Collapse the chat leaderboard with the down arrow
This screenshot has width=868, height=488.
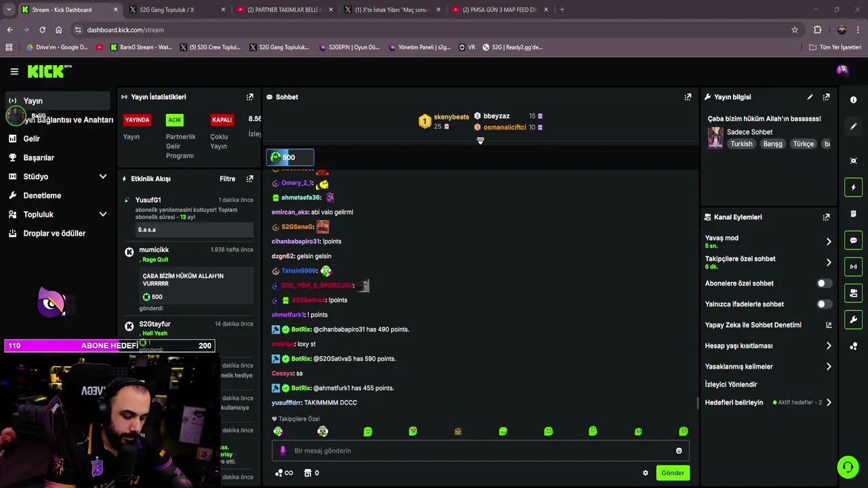click(480, 141)
